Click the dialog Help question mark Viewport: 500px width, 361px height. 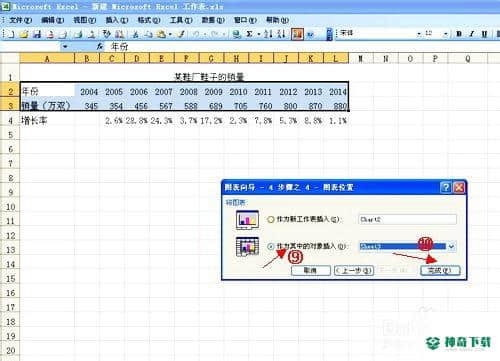tap(446, 187)
